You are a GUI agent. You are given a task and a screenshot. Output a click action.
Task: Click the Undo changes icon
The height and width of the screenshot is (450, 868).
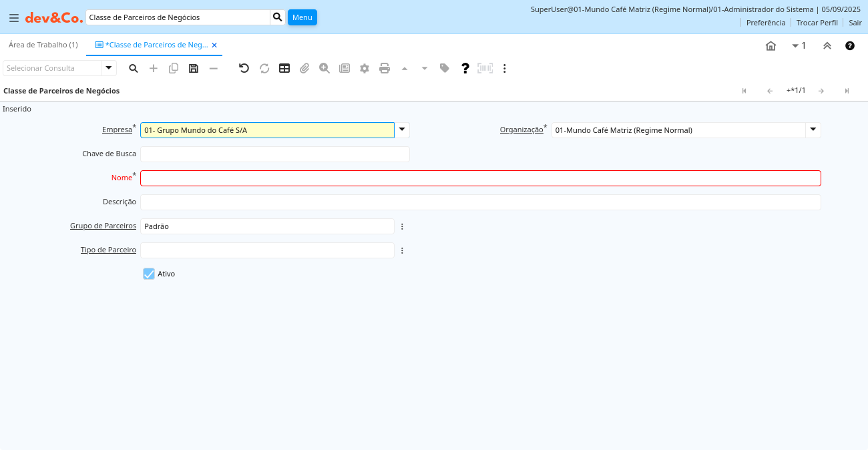click(x=244, y=68)
